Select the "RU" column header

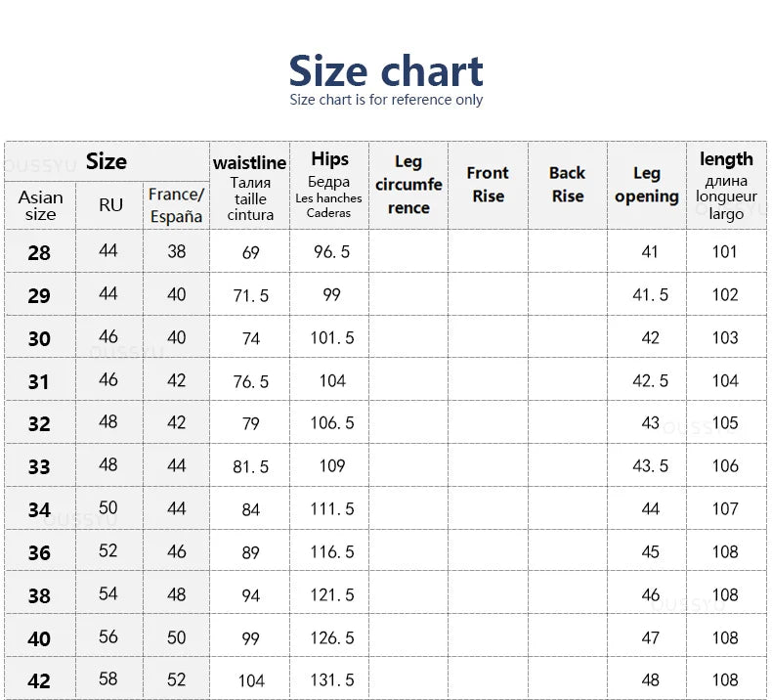tap(110, 205)
